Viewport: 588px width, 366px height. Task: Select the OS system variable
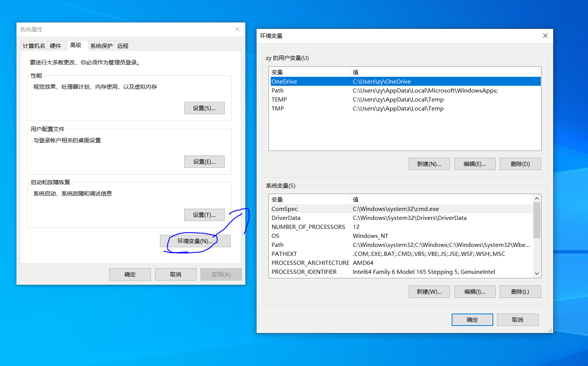click(x=401, y=236)
